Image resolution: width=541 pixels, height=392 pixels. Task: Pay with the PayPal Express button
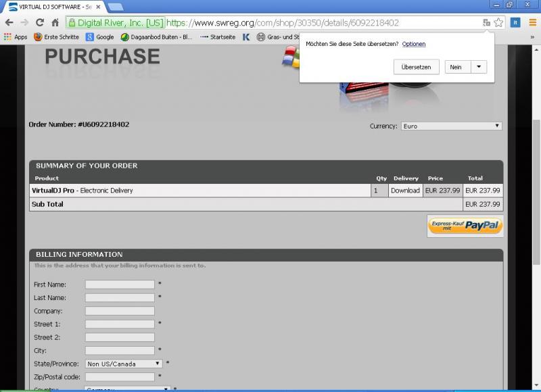[465, 226]
